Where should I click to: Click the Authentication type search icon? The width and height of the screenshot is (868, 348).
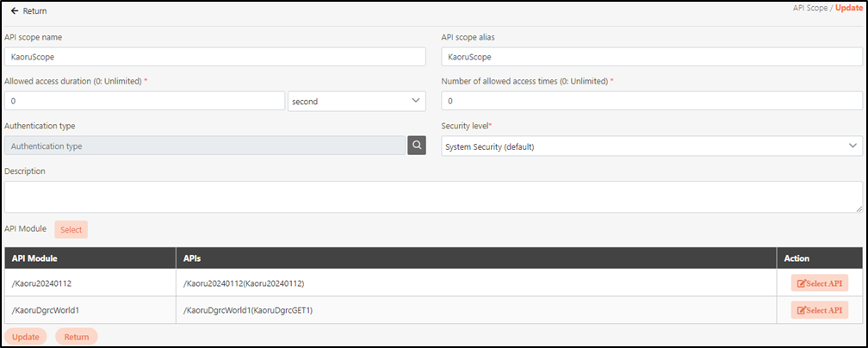[x=417, y=146]
